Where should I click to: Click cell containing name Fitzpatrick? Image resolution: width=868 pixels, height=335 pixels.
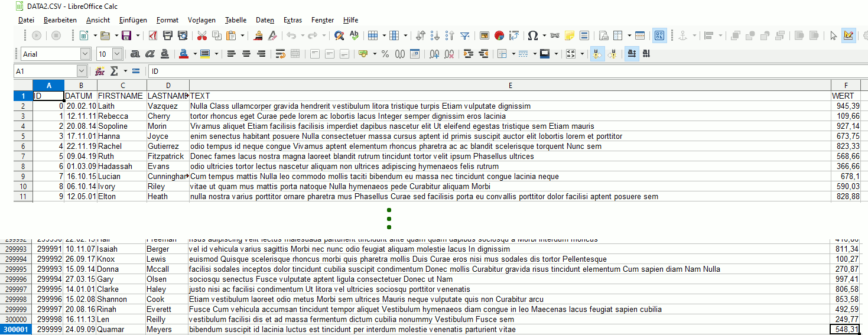pos(168,156)
